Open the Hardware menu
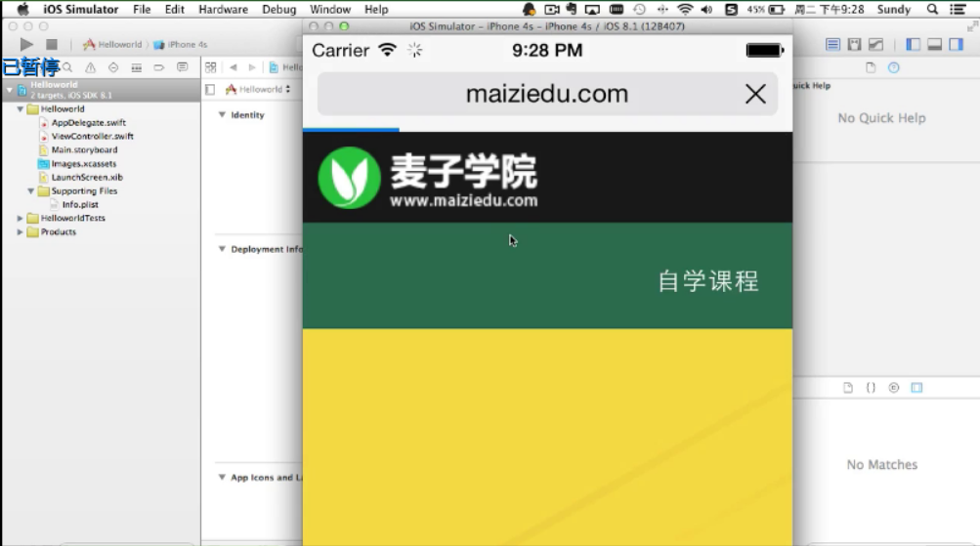Screen dimensions: 980x546 click(223, 10)
